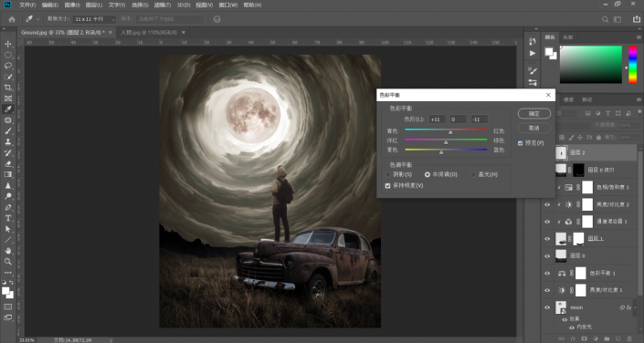Select the Hand tool

point(8,251)
